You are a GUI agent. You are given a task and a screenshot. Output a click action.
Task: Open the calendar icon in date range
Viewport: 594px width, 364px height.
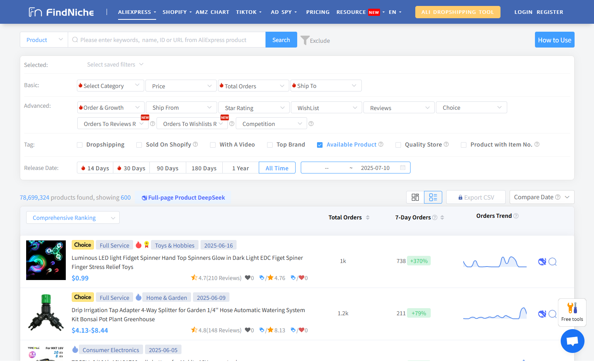pyautogui.click(x=403, y=168)
